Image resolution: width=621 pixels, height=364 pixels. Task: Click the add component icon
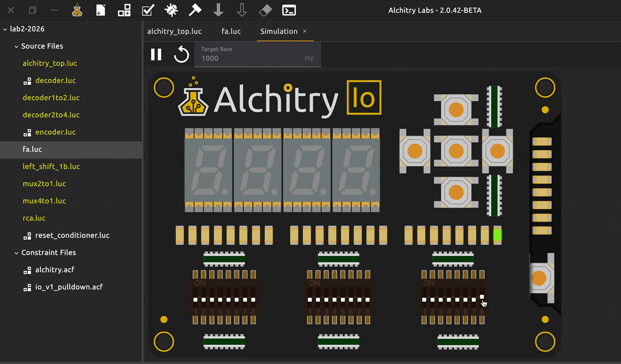(x=124, y=10)
